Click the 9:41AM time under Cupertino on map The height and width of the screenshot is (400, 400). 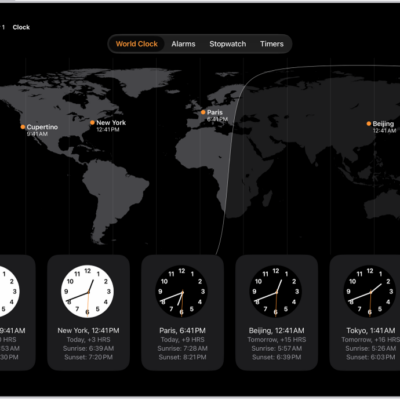click(37, 134)
